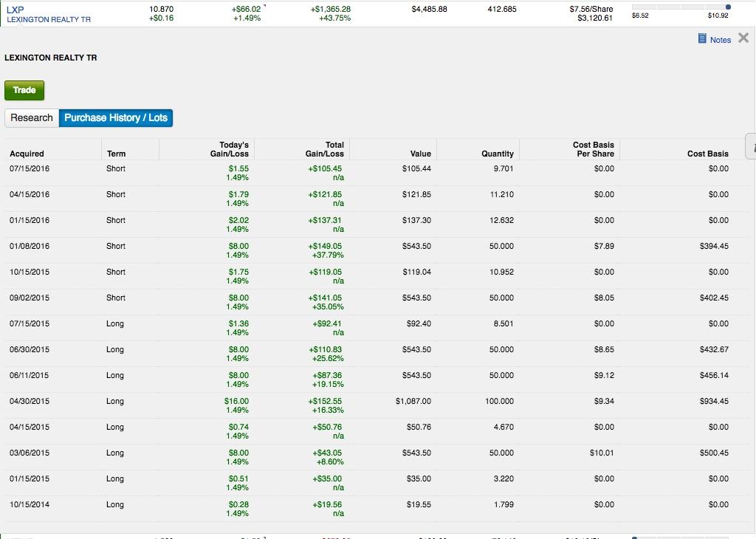Click the $7.56/Share cost basis summary
The width and height of the screenshot is (756, 539).
click(x=591, y=9)
